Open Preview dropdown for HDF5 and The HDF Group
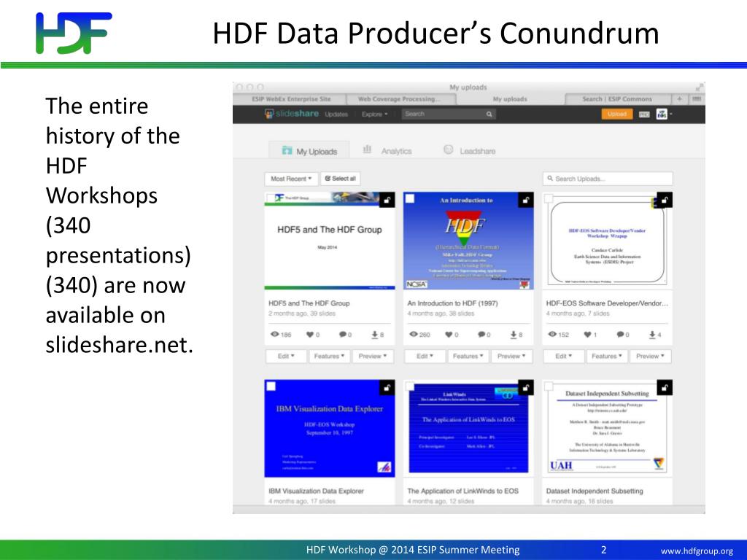The width and height of the screenshot is (747, 560). coord(373,356)
